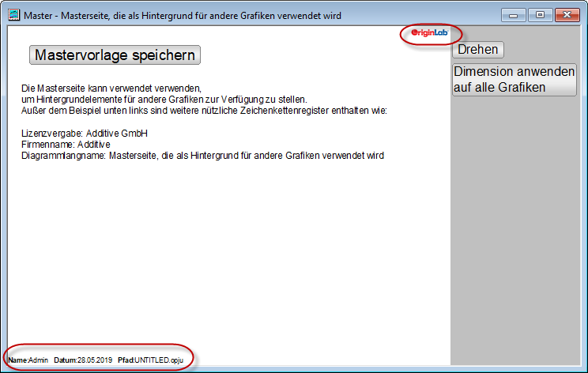Click the 'um Hintergrundelemente' text line
Screen dimensions: 588x373
coord(164,100)
